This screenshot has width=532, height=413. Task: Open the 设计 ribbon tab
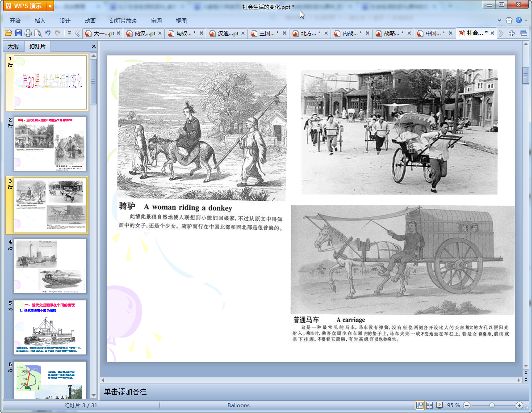(x=65, y=21)
